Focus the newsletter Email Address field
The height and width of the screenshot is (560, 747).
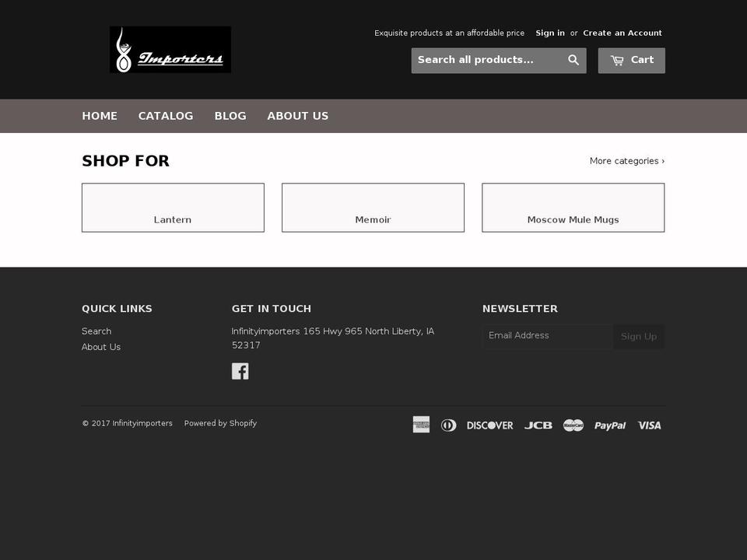pyautogui.click(x=548, y=336)
